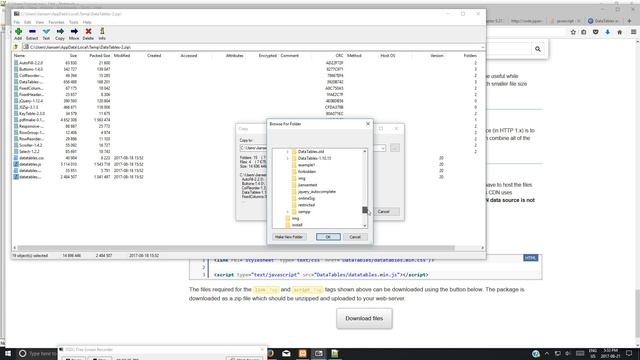This screenshot has height=360, width=640.
Task: Click the Extract toolbar icon
Action: tap(32, 31)
